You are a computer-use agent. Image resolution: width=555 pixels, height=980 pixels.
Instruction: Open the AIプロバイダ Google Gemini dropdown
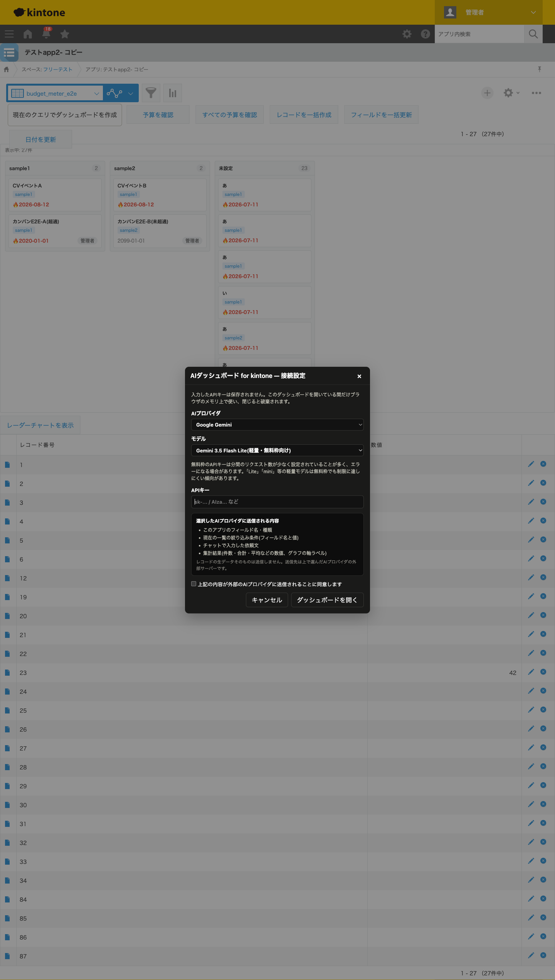click(x=277, y=425)
